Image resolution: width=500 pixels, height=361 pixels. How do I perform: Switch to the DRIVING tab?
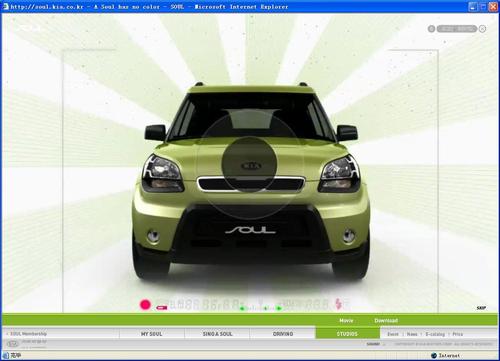(283, 334)
